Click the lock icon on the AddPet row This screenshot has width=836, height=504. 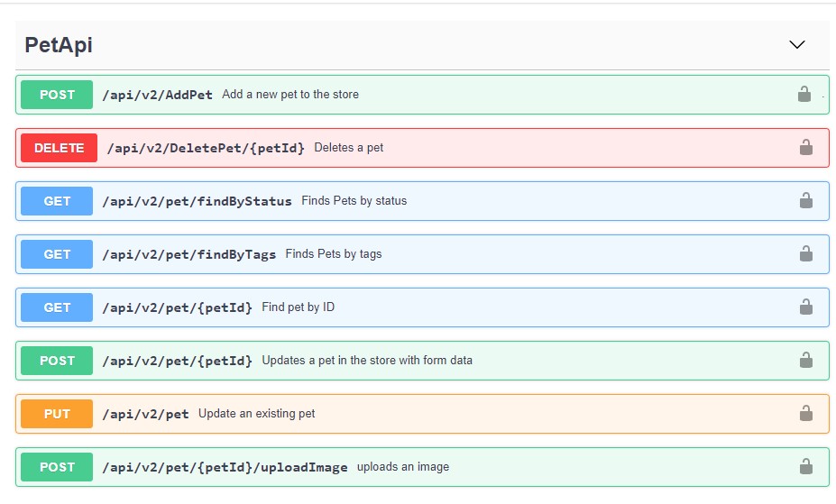(x=804, y=95)
